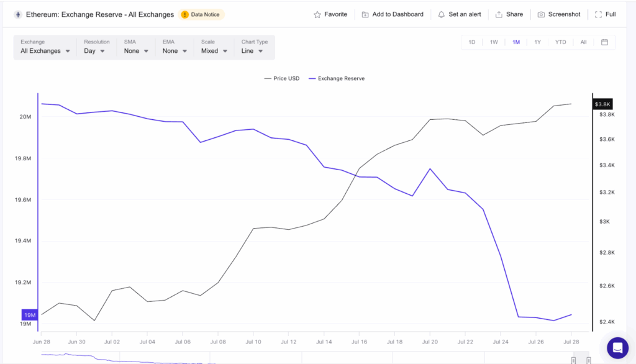
Task: Click the Add to Dashboard label
Action: click(x=398, y=14)
